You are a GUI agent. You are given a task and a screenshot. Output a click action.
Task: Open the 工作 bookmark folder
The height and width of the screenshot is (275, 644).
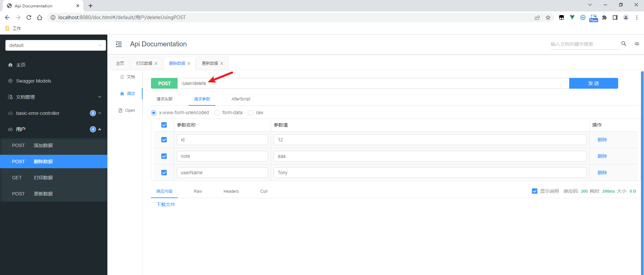click(x=13, y=29)
